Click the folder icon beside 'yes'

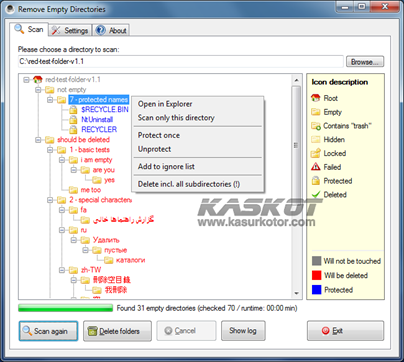(97, 180)
